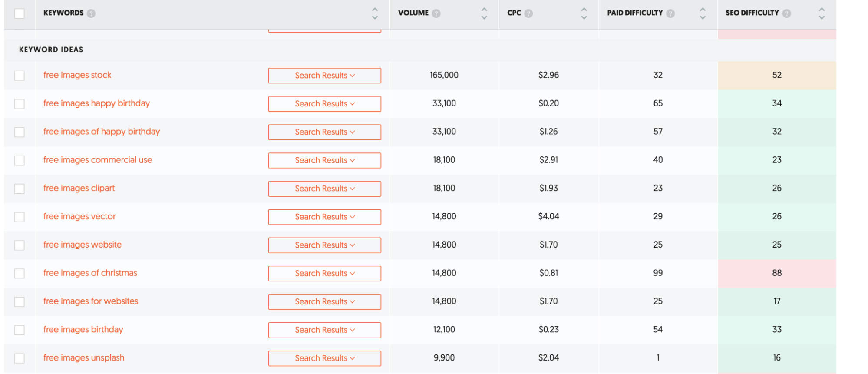Open the free images clipart keyword link

79,188
